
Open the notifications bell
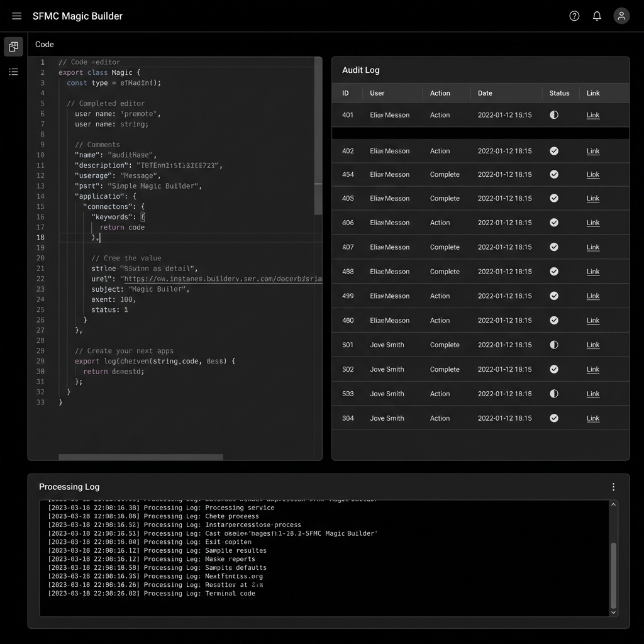[597, 16]
